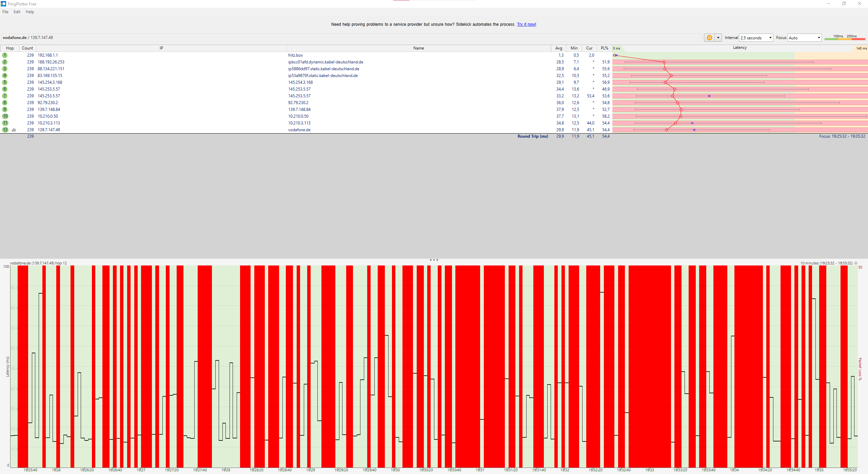Click the hop 10 number icon
Image resolution: width=868 pixels, height=474 pixels.
point(5,116)
